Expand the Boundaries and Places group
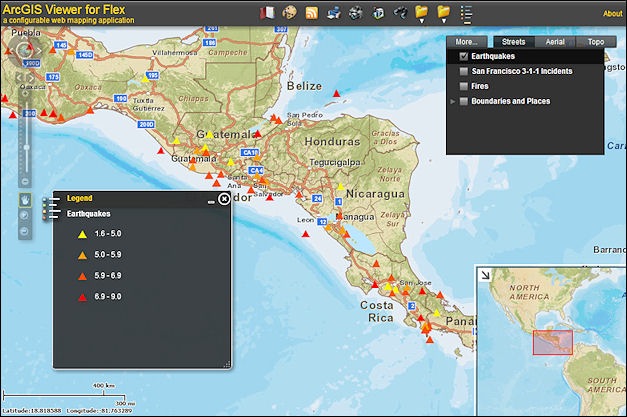 [453, 102]
